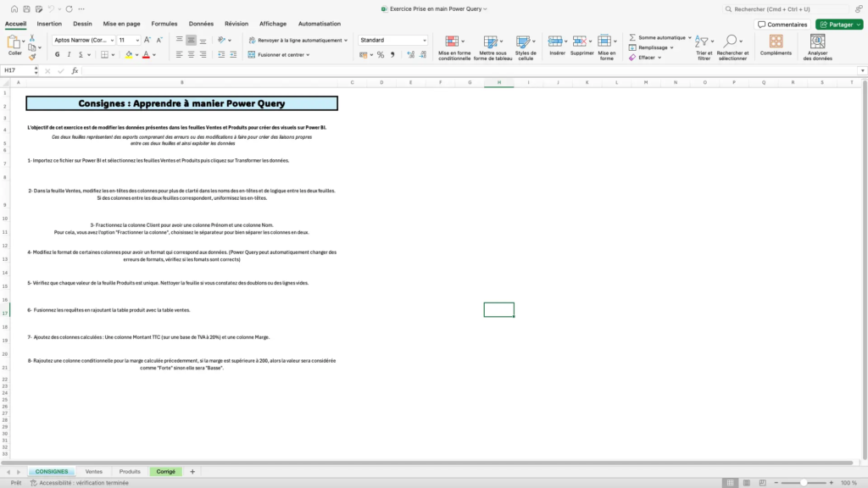Open the font name combo box
This screenshot has height=488, width=868.
(84, 40)
